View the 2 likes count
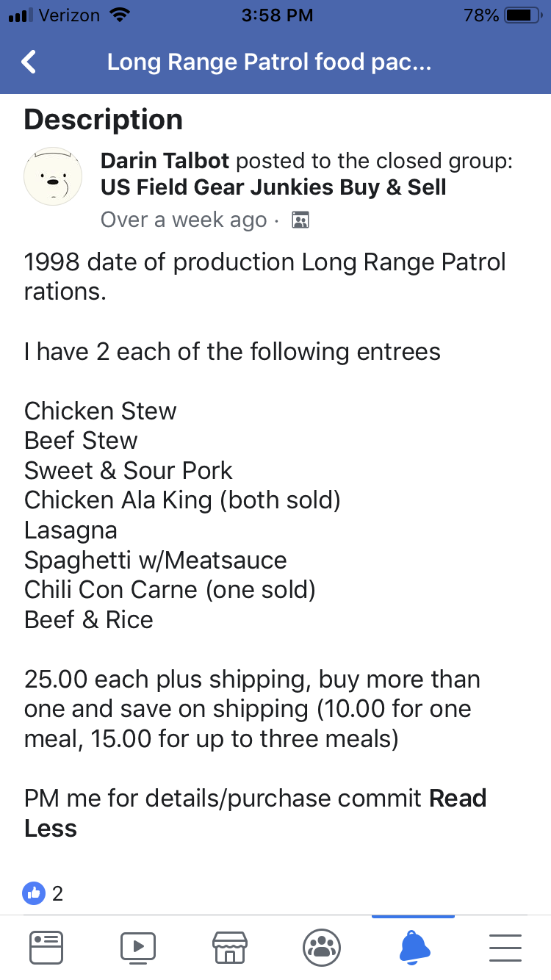 57,893
